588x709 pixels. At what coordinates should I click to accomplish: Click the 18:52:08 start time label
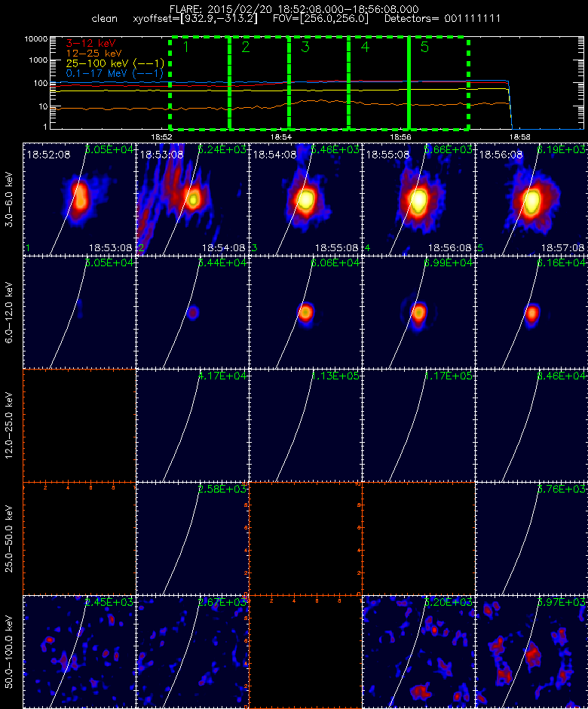49,155
